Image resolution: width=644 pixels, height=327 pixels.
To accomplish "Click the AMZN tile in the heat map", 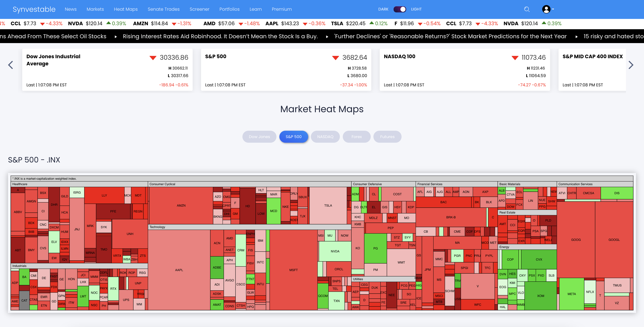I will point(181,205).
